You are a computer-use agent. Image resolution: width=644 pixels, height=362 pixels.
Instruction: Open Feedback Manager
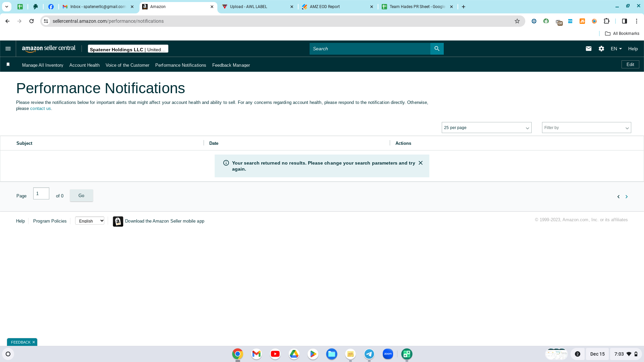click(x=231, y=65)
